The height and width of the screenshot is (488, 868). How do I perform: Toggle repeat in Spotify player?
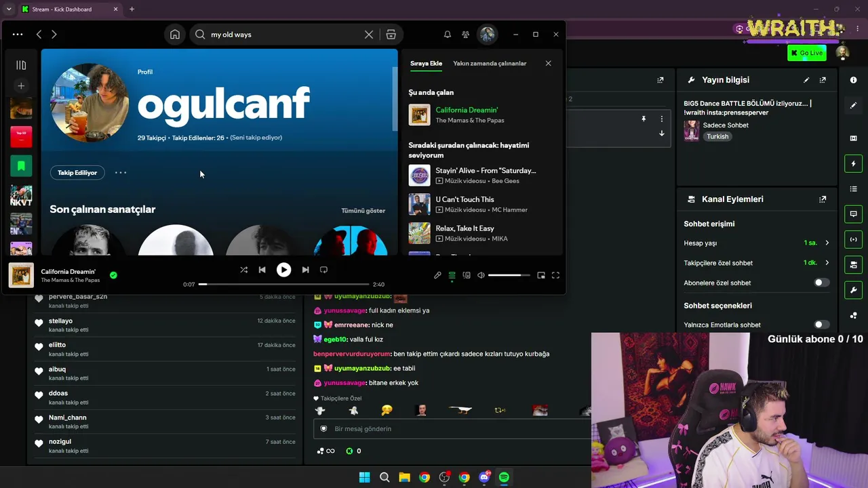pyautogui.click(x=323, y=270)
